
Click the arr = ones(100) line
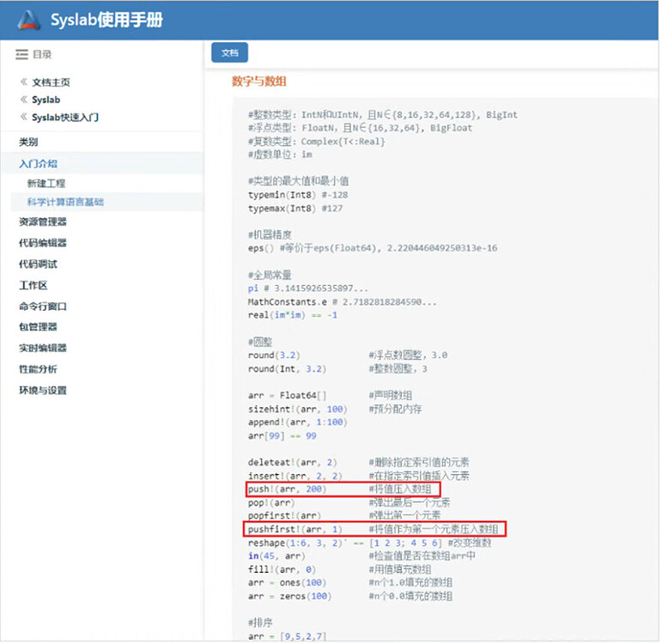tap(350, 583)
